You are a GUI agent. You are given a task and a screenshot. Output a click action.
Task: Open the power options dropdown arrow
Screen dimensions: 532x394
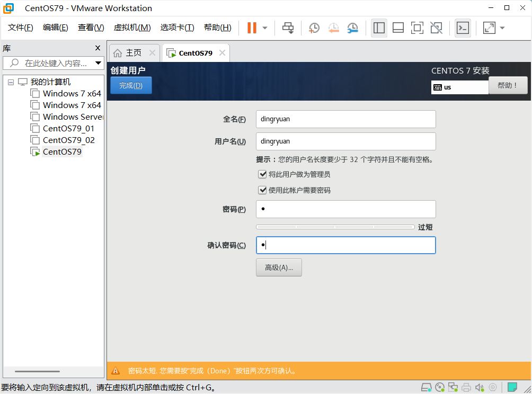265,28
